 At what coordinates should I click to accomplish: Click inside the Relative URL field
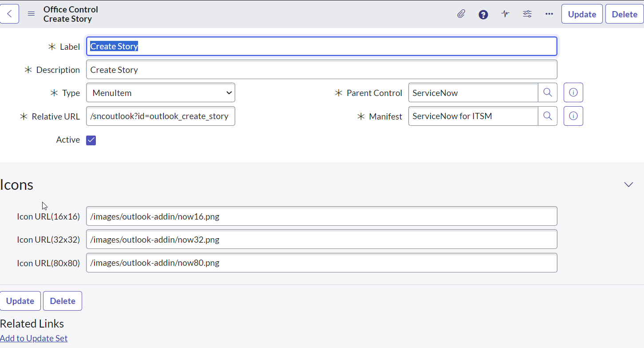coord(160,116)
